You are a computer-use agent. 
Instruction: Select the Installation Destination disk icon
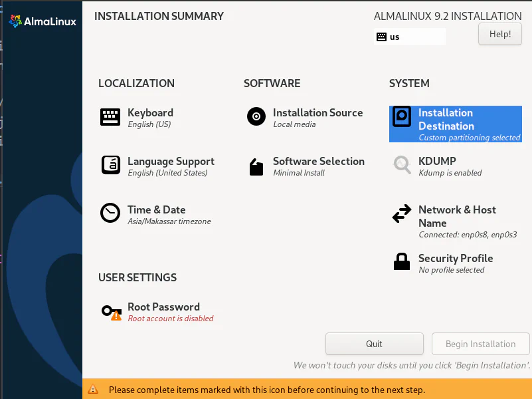coord(402,116)
